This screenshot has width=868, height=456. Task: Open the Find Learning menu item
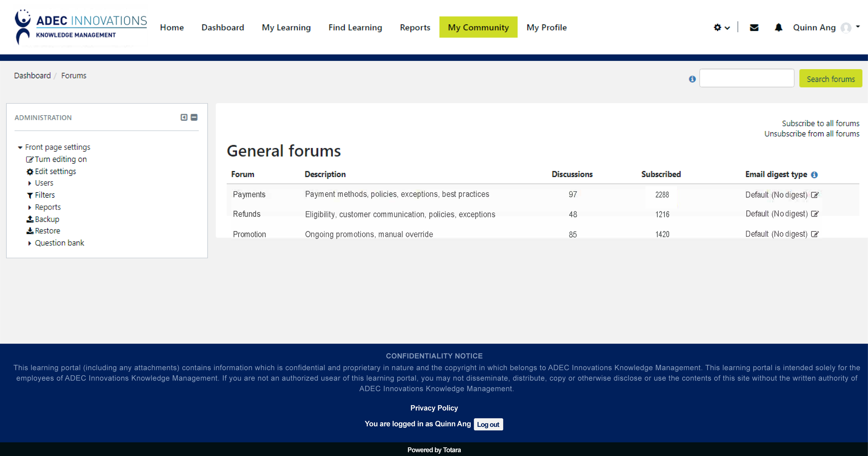click(x=355, y=27)
